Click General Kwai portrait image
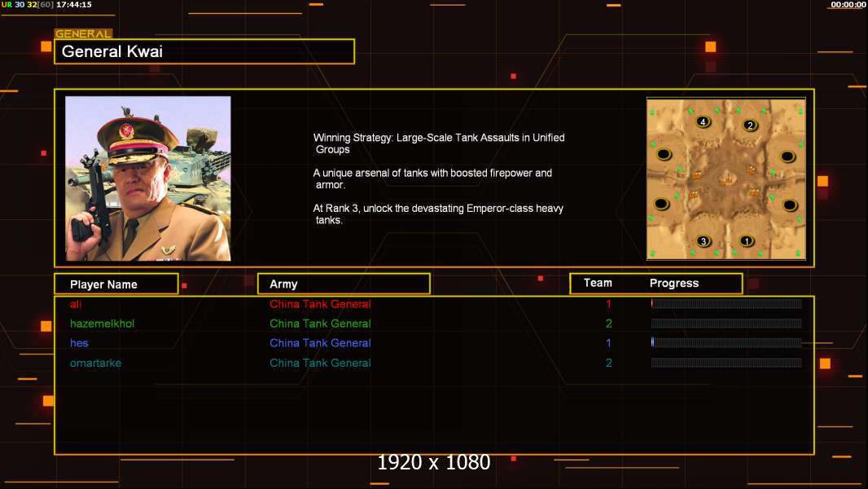The height and width of the screenshot is (489, 868). click(148, 178)
